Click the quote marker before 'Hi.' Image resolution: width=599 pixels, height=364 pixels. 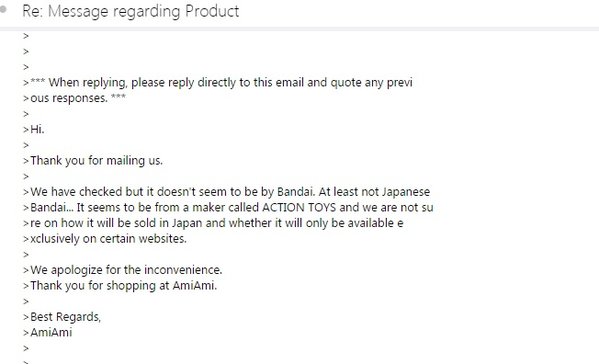26,130
